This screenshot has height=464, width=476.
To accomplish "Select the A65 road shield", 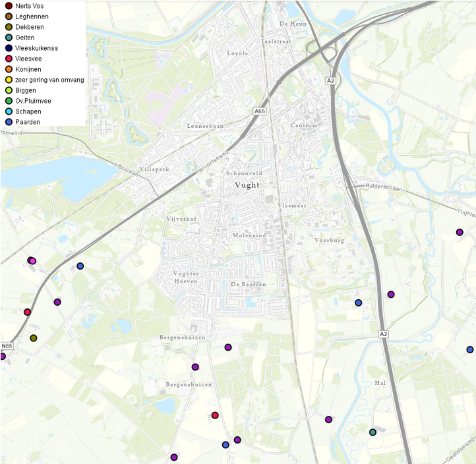I will (260, 111).
